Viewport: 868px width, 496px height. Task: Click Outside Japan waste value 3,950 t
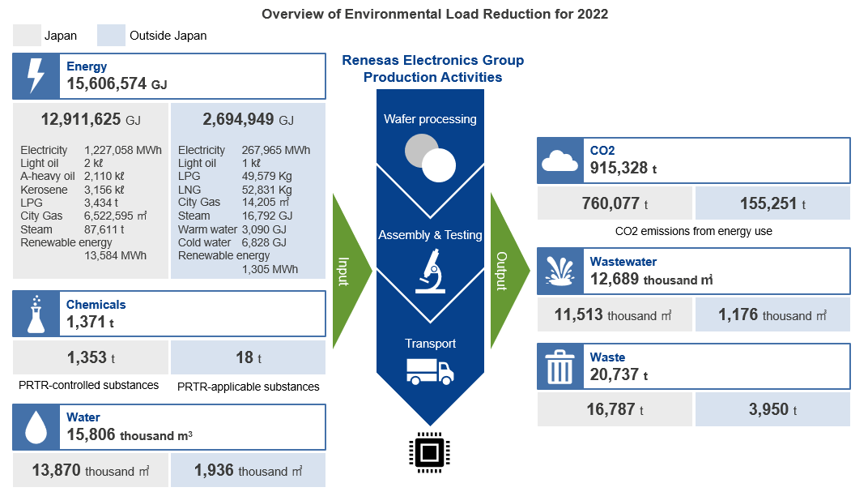click(772, 409)
